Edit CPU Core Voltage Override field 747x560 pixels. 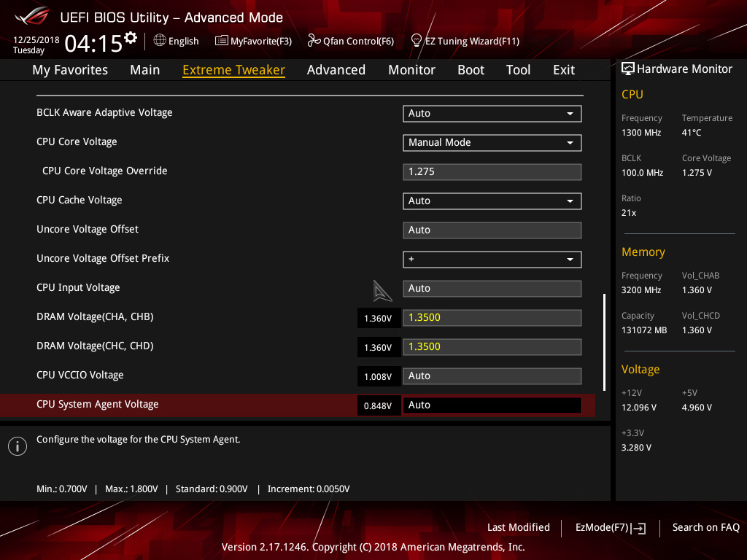click(x=492, y=172)
